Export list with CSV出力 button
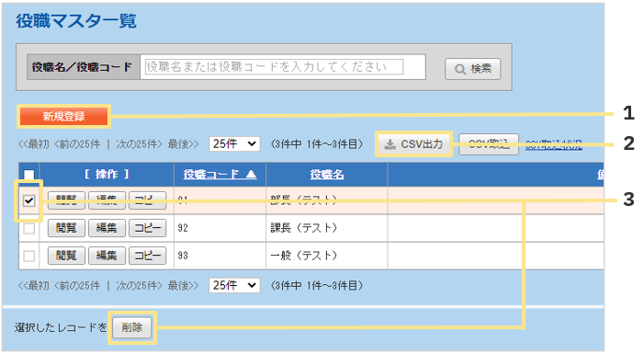 pos(413,144)
